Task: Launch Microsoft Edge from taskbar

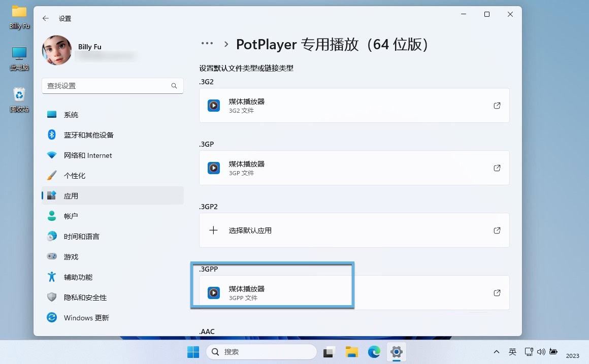Action: coord(374,352)
